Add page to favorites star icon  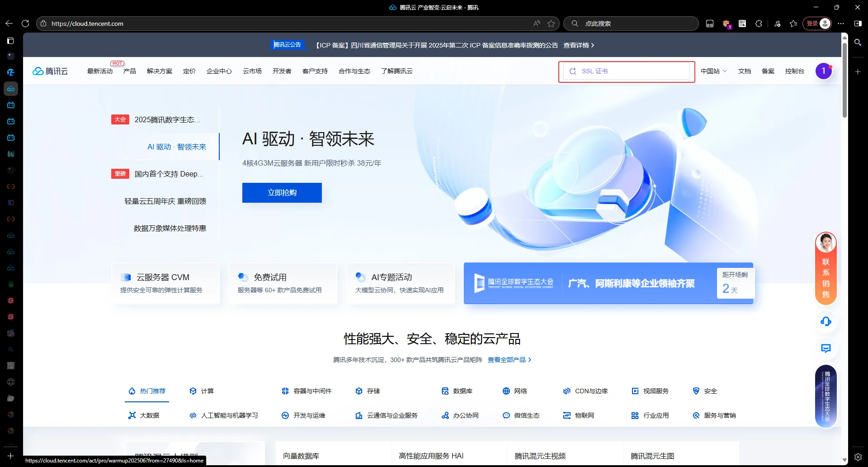click(x=551, y=24)
